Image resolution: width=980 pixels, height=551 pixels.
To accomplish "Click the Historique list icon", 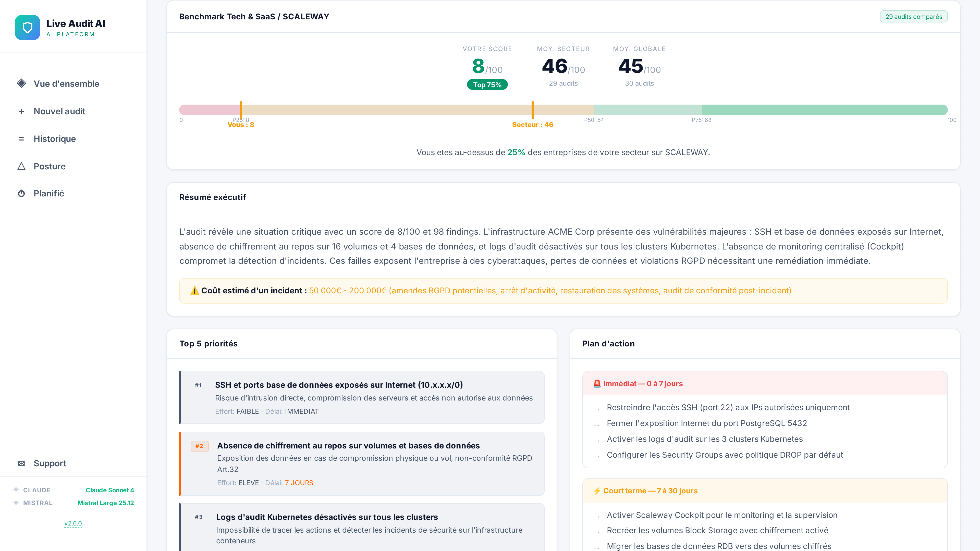I will coord(21,139).
